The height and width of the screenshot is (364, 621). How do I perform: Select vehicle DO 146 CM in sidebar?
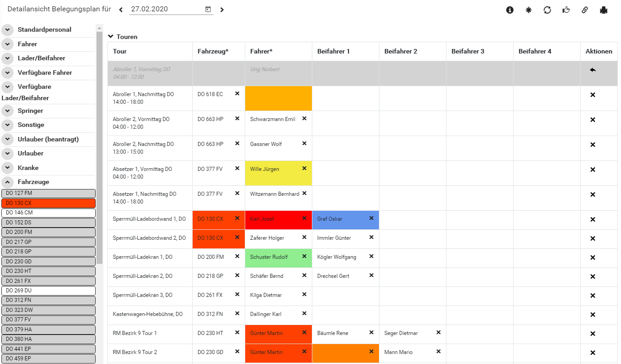coord(49,213)
